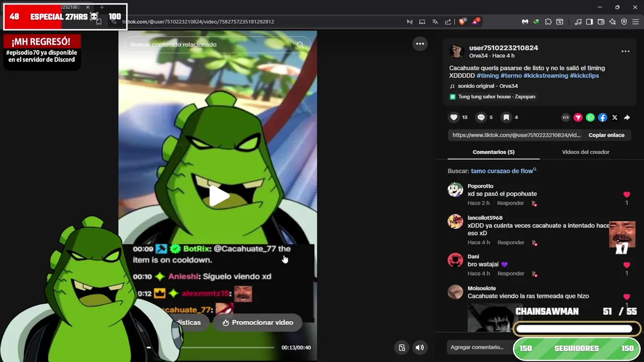
Task: Open lancellot5968's profile picture
Action: pyautogui.click(x=455, y=222)
